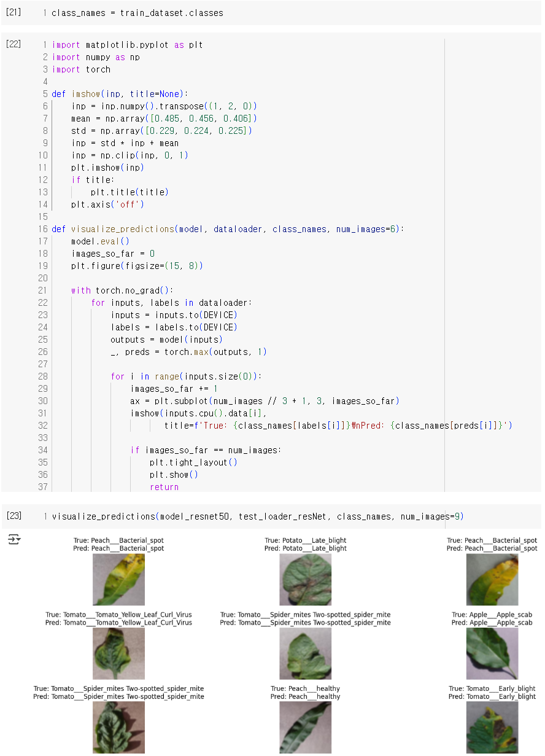Click 'Pred: Peach___healthy' title text
545x756 pixels.
point(306,696)
